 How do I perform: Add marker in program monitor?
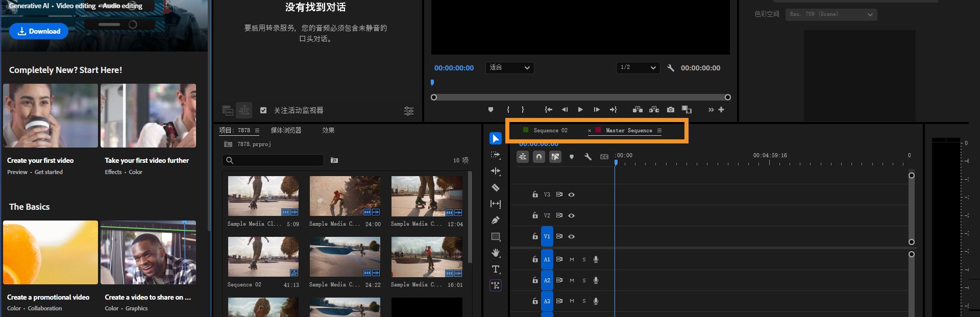pyautogui.click(x=491, y=110)
